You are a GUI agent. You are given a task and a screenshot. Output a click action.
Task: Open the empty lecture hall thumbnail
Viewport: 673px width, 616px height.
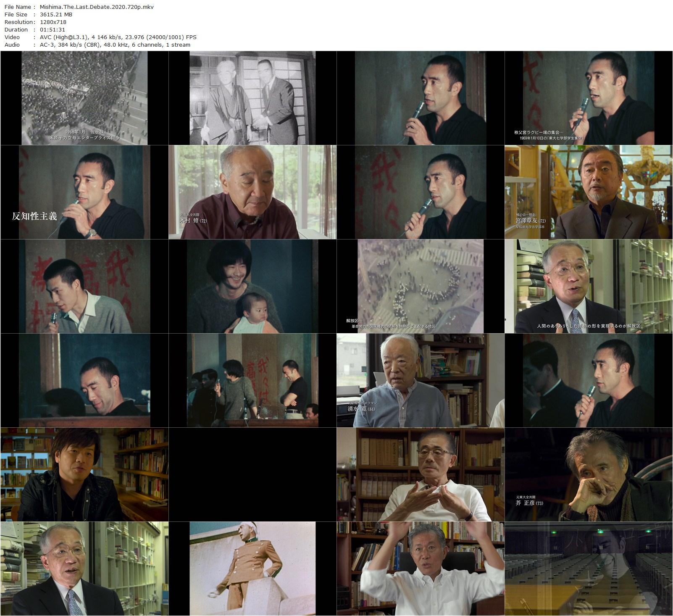coord(588,569)
